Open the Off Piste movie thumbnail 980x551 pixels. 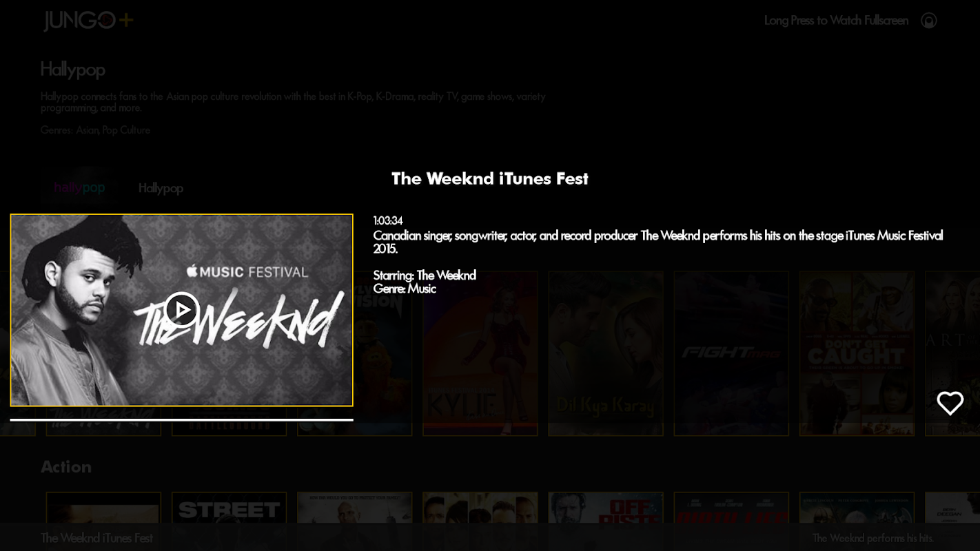(x=606, y=521)
